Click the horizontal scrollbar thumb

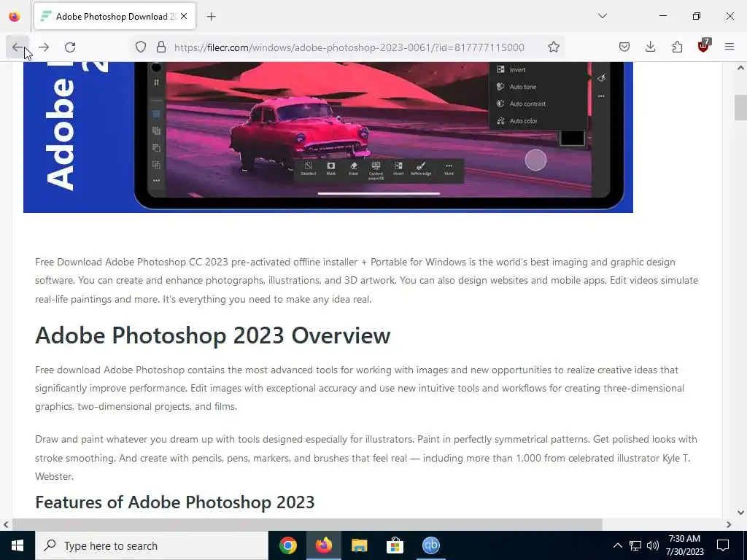click(307, 524)
